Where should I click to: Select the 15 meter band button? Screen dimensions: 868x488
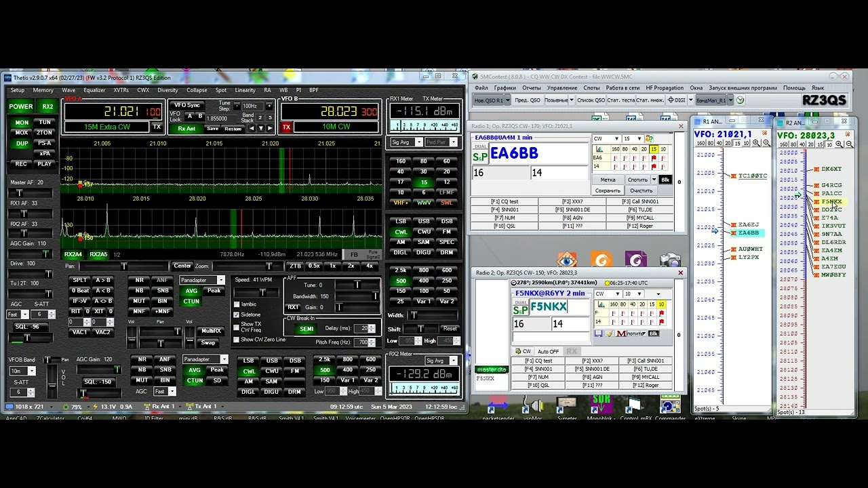pos(424,182)
